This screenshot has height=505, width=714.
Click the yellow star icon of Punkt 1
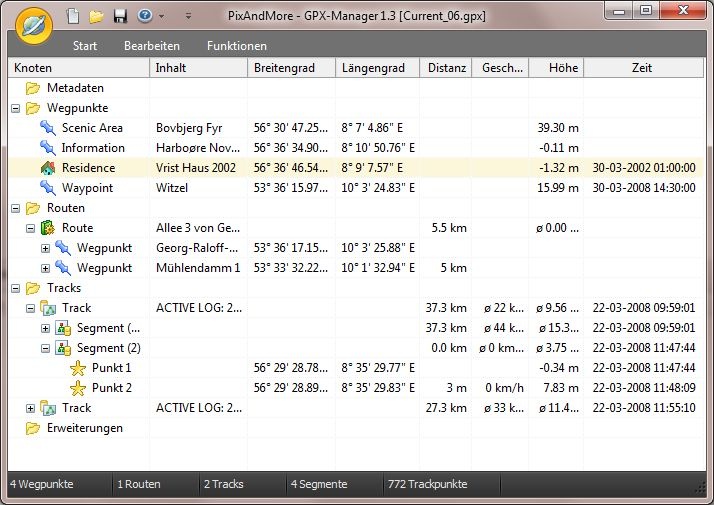(x=78, y=368)
